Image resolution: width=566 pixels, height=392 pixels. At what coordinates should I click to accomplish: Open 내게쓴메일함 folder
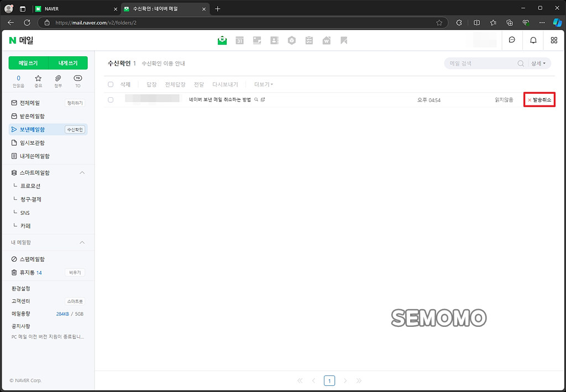(x=35, y=156)
